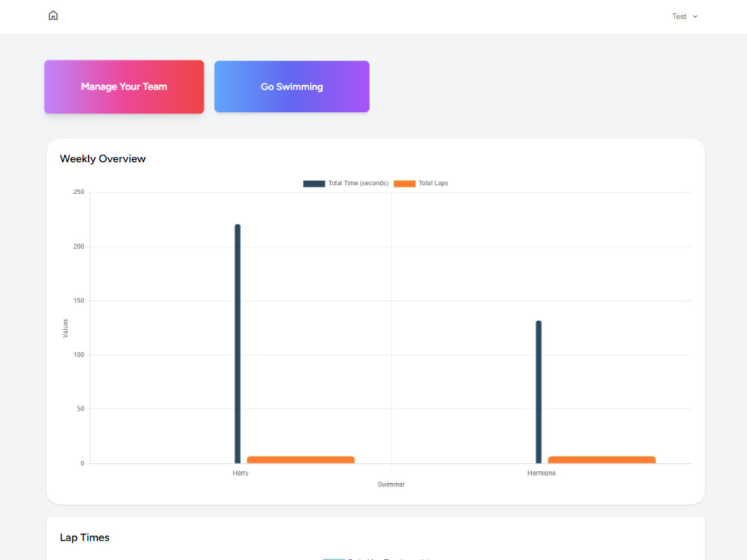Image resolution: width=747 pixels, height=560 pixels.
Task: Click the Values y-axis title
Action: 65,328
